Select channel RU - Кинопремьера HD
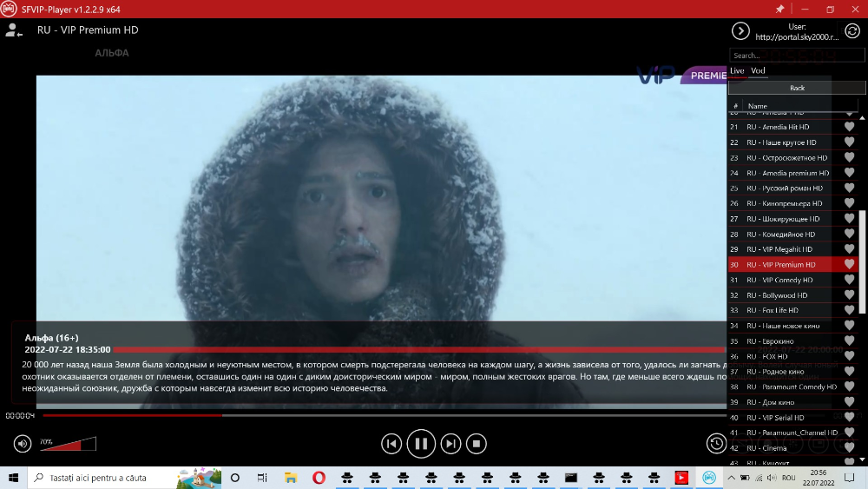This screenshot has height=489, width=868. point(792,203)
